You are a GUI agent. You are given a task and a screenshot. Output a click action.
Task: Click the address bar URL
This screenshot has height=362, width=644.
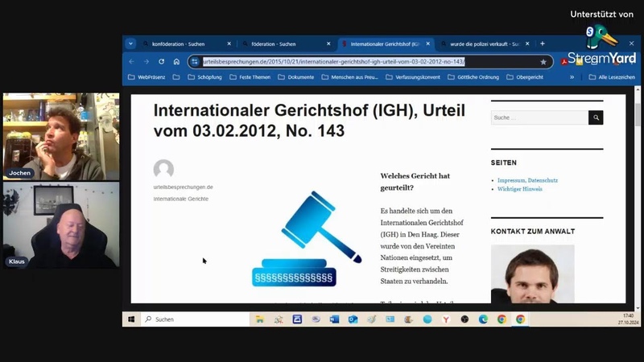pos(334,62)
